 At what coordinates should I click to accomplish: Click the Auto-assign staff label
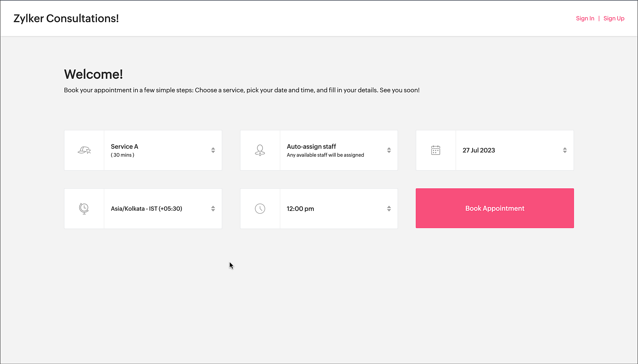coord(311,147)
